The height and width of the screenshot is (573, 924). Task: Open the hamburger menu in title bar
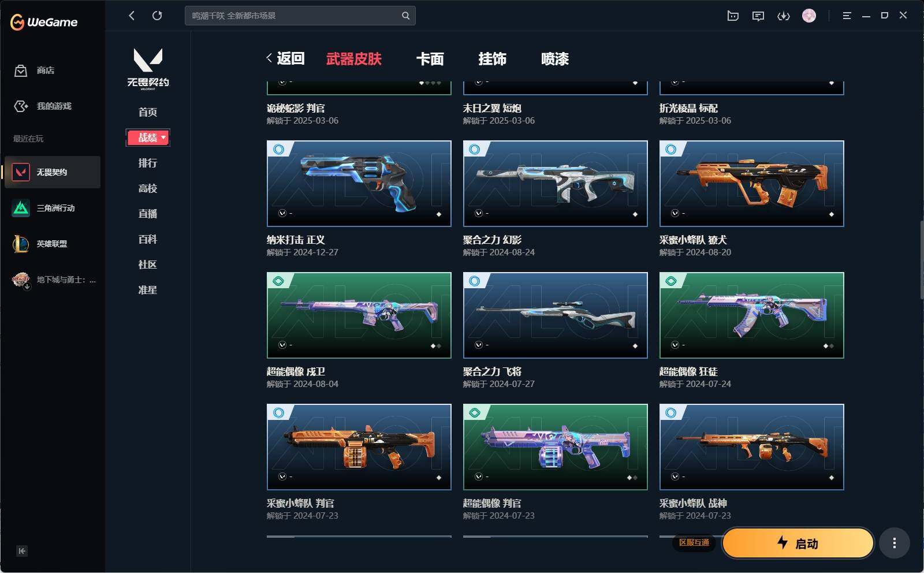coord(847,16)
